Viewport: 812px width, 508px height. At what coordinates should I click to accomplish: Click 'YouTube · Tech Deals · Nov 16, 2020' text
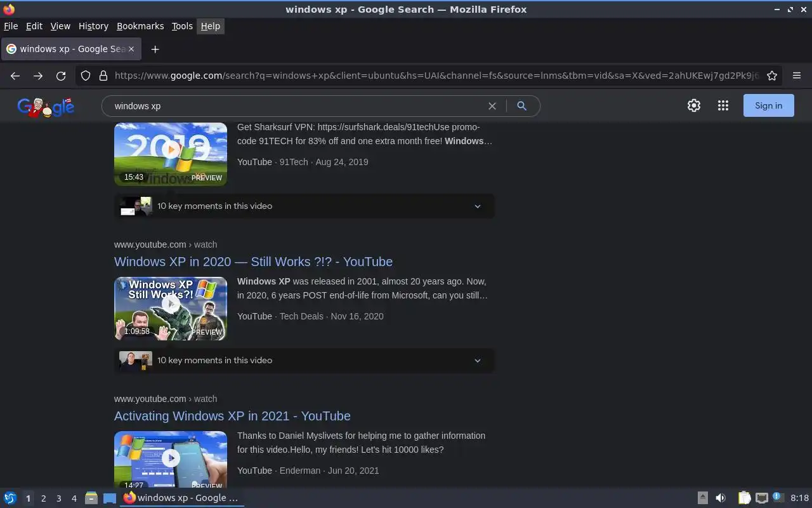[310, 316]
